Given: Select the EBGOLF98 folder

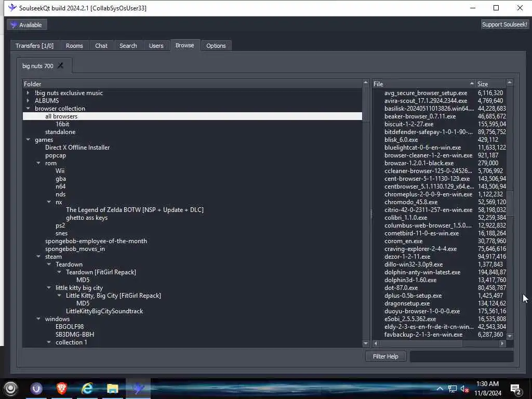Looking at the screenshot, I should click(x=70, y=327).
